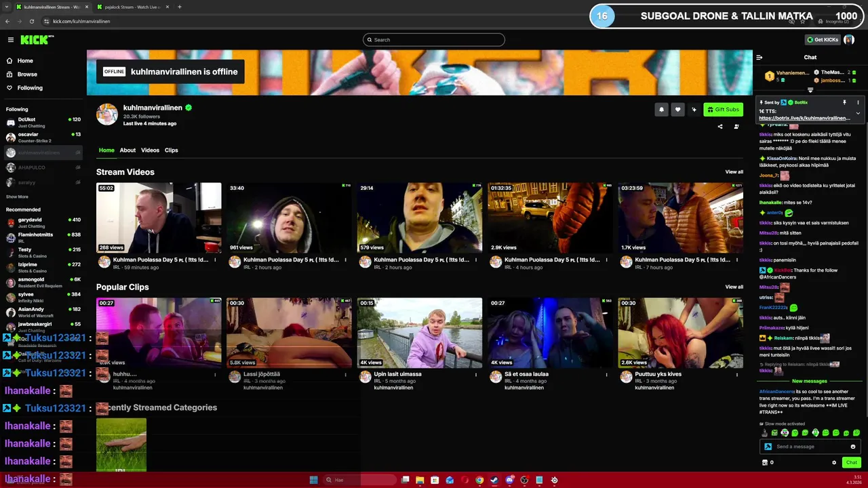The image size is (868, 488).
Task: Jump to New messages in chat
Action: pyautogui.click(x=810, y=382)
